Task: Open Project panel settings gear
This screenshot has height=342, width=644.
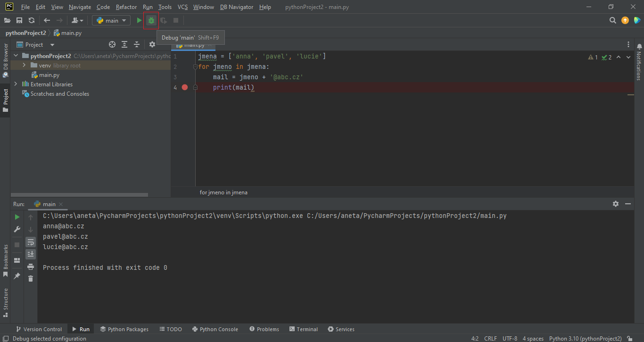Action: tap(152, 44)
